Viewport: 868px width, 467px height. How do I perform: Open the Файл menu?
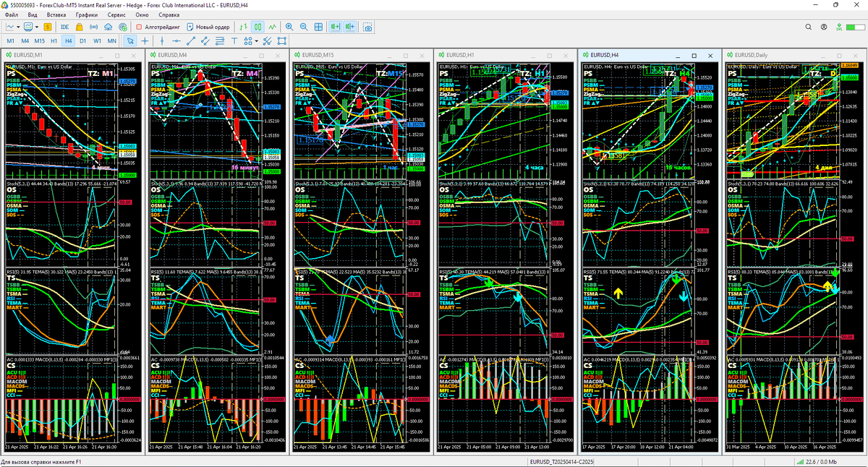coord(12,14)
